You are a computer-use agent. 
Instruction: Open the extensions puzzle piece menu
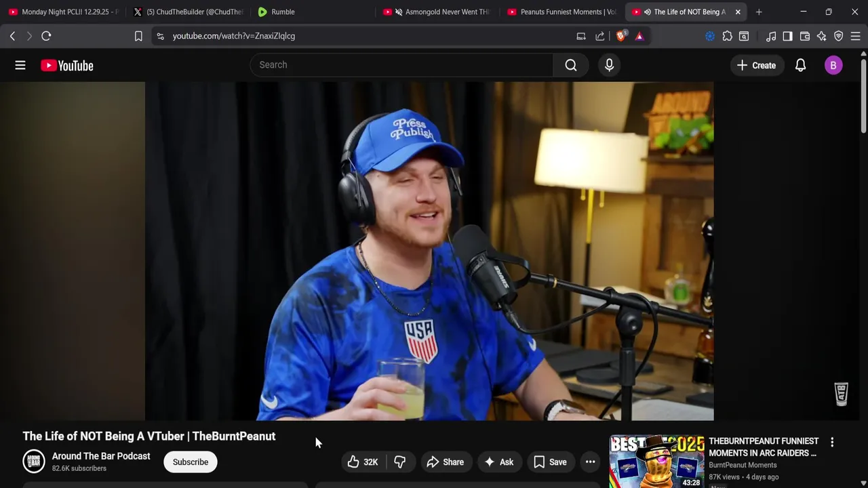tap(727, 36)
